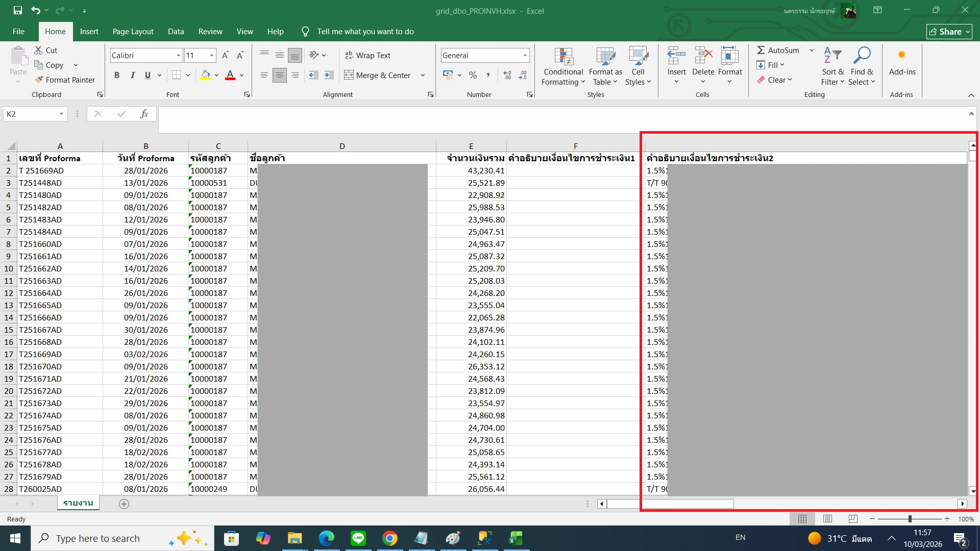Expand the General number format dropdown
Screen dimensions: 980x551
[525, 55]
